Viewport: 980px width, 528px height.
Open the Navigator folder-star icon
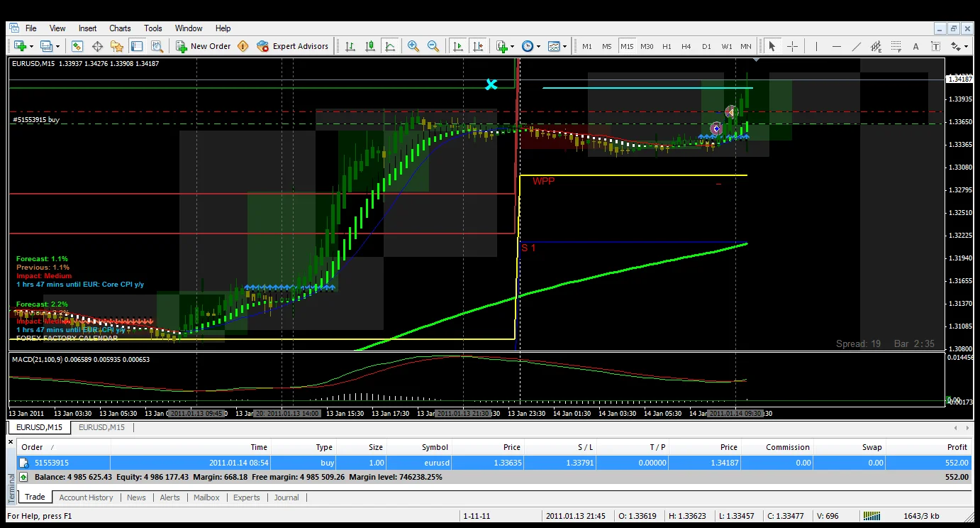[x=117, y=46]
